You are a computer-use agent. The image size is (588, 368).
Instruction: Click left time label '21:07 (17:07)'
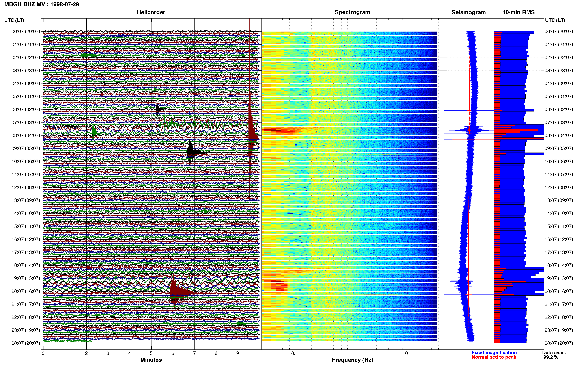pos(26,304)
